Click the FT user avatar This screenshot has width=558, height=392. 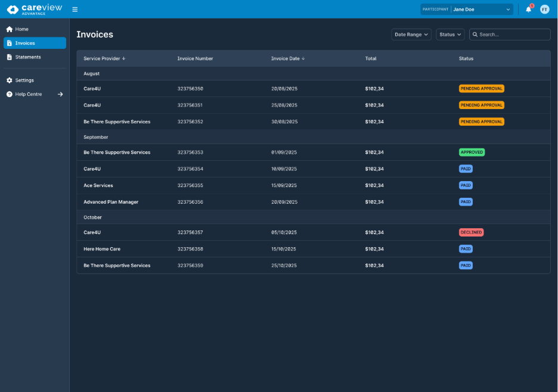pyautogui.click(x=544, y=10)
